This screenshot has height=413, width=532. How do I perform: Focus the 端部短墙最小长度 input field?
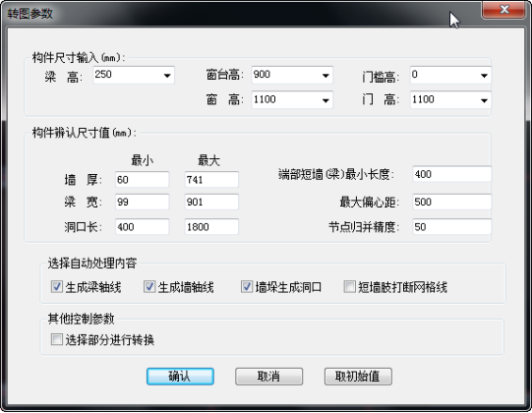[452, 174]
